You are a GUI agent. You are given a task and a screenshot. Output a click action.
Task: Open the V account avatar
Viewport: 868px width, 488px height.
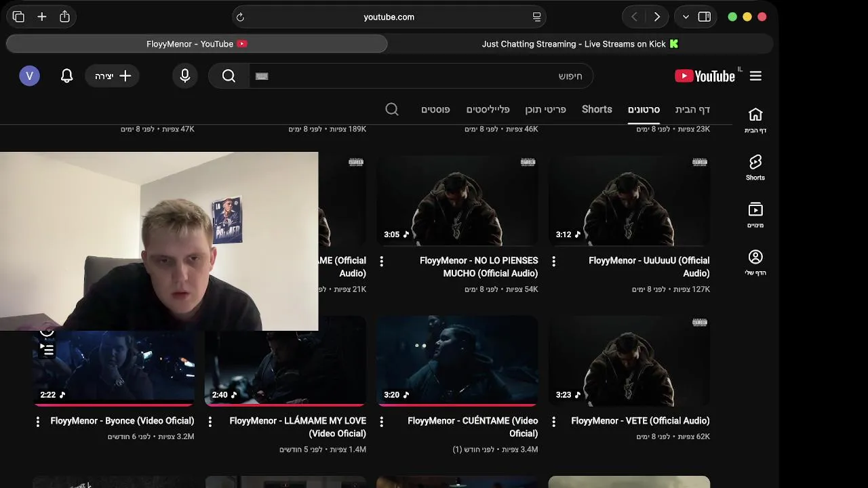(x=29, y=76)
